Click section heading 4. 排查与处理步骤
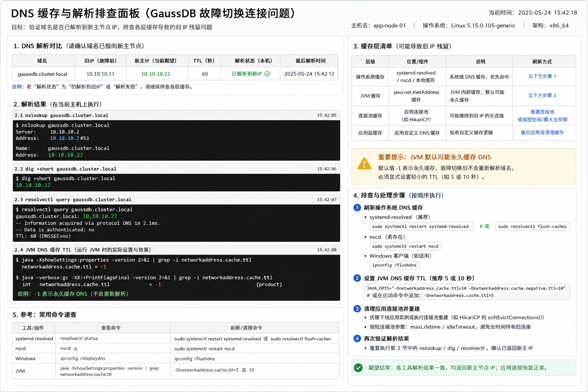 point(399,195)
